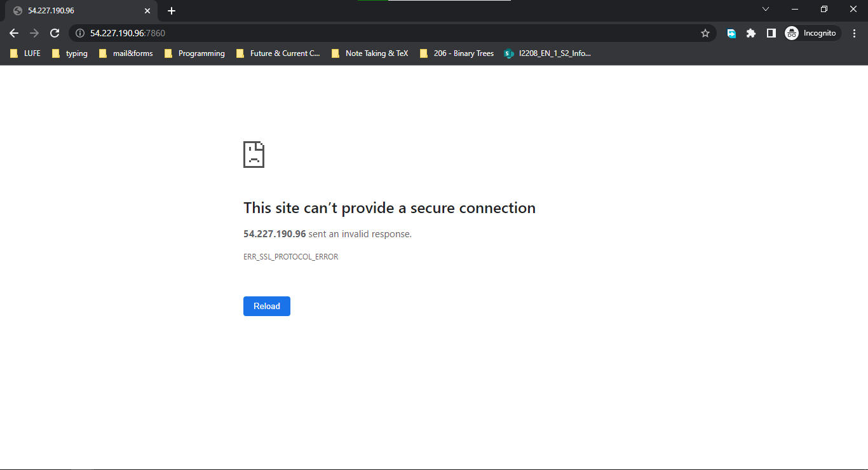The height and width of the screenshot is (470, 868).
Task: Click the reading list sidebar icon
Action: 771,32
